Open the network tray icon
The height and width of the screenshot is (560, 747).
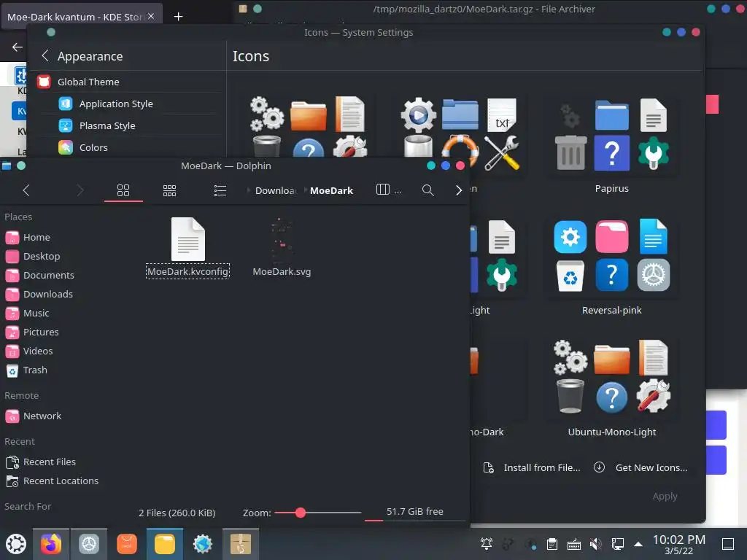point(617,544)
